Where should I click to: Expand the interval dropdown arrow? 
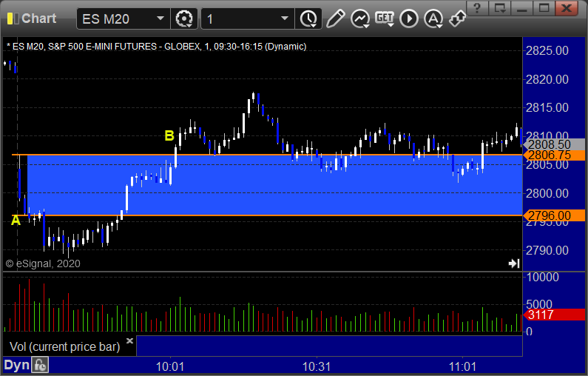coord(285,19)
